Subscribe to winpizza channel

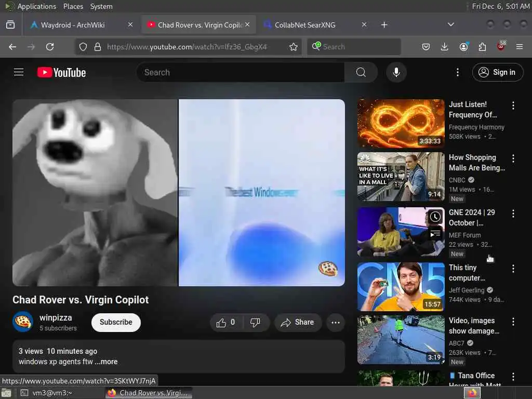point(116,322)
